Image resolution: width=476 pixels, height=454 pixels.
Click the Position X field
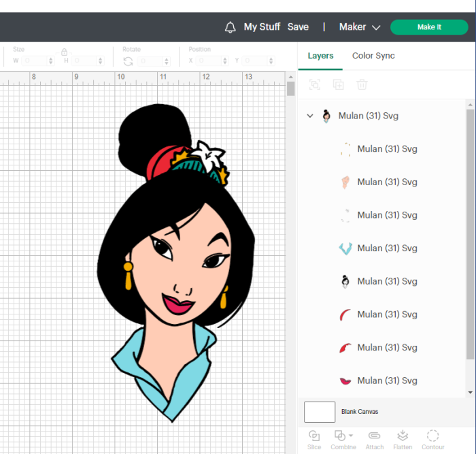pos(209,61)
